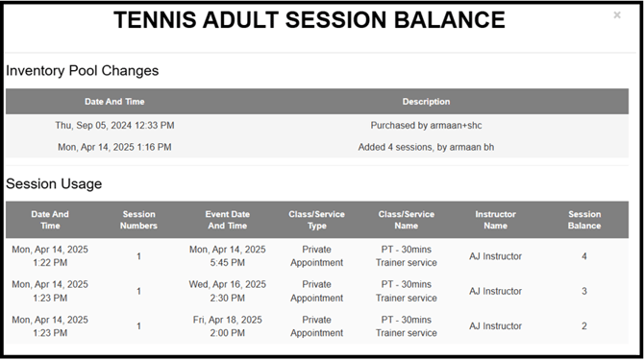Click the Class/Service Type column header
Image resolution: width=644 pixels, height=360 pixels.
point(316,220)
